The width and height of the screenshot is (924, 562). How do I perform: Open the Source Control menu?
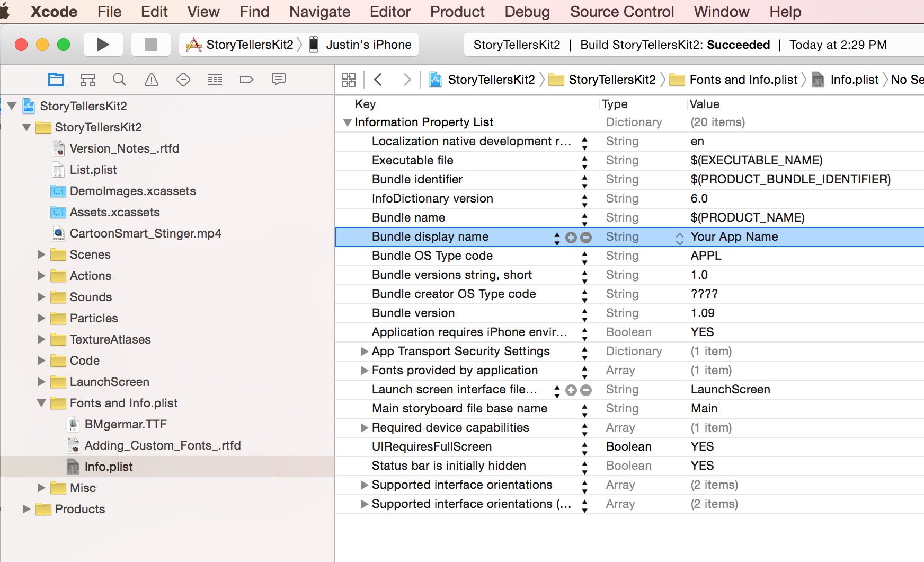[622, 12]
